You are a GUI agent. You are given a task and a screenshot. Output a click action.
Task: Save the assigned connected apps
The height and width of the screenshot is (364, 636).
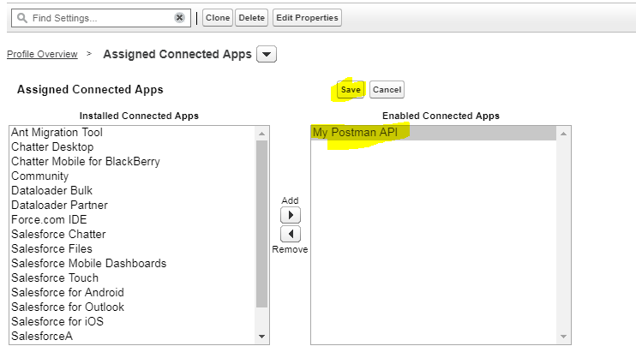pyautogui.click(x=351, y=90)
